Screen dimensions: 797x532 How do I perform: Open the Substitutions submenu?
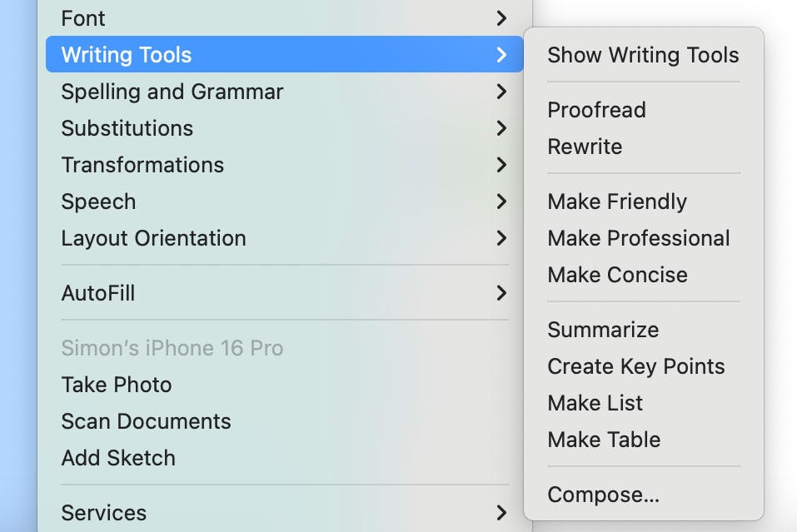click(285, 128)
